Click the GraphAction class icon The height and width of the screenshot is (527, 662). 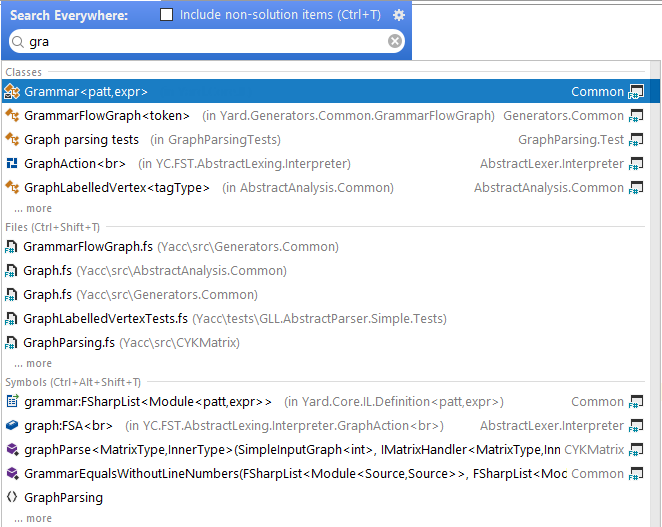point(12,164)
